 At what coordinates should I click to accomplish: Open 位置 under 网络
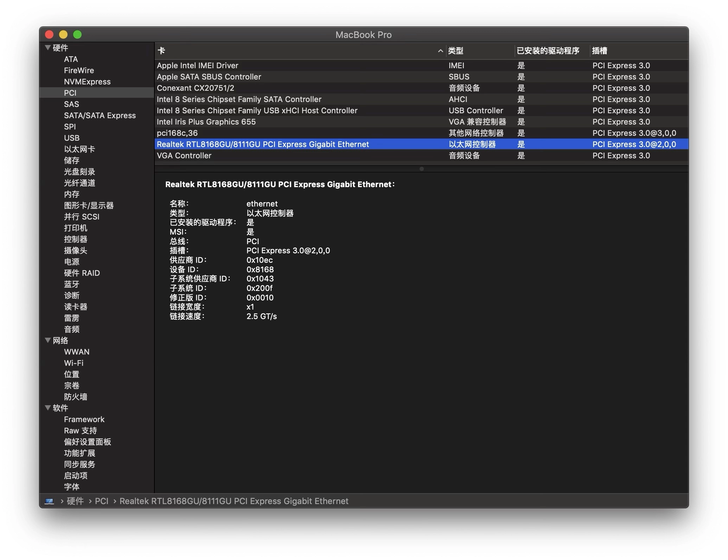97,374
